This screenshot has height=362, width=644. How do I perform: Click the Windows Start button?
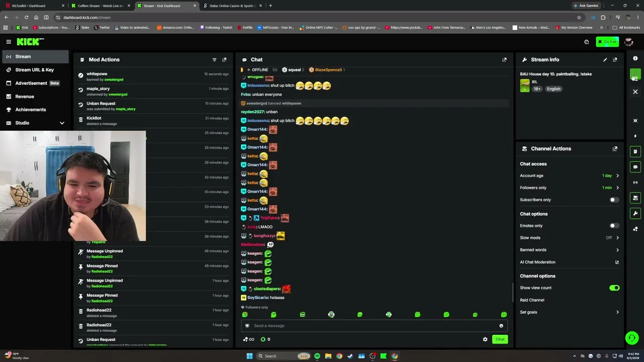tap(250, 356)
